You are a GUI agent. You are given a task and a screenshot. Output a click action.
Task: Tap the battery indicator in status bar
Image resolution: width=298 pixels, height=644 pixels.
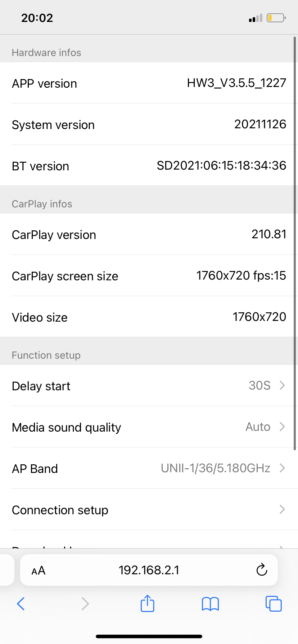pos(276,18)
